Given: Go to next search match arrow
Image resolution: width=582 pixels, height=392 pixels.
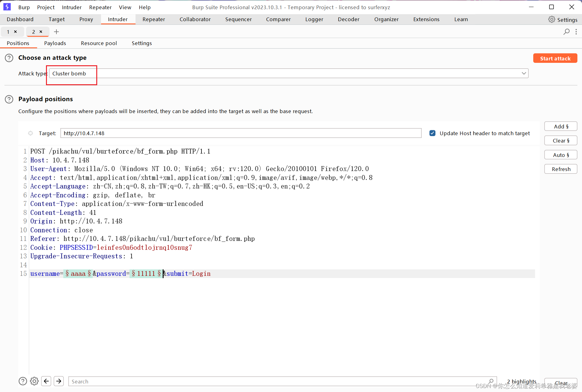Looking at the screenshot, I should [59, 381].
